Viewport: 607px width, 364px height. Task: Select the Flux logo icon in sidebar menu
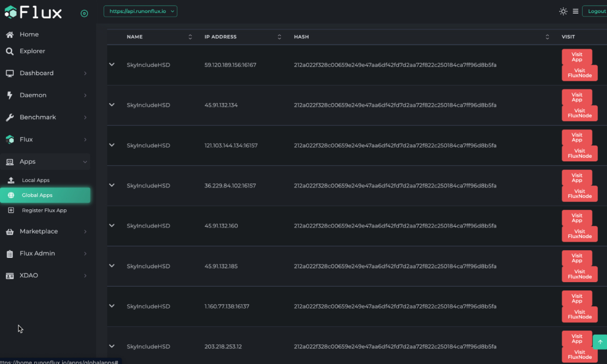coord(10,139)
